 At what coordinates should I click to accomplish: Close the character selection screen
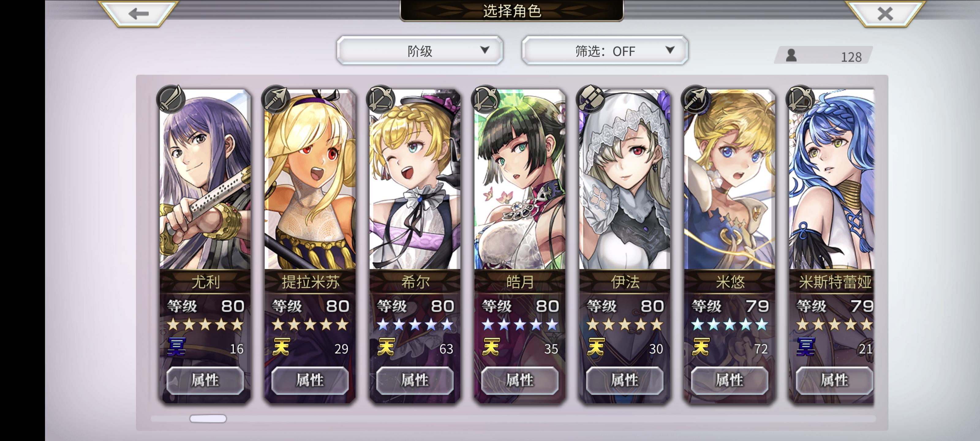(885, 14)
